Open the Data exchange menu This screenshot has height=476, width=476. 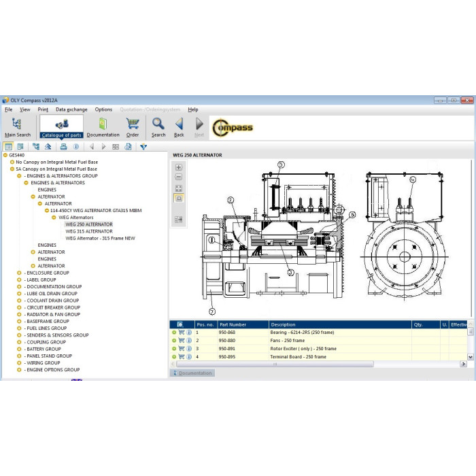click(71, 109)
